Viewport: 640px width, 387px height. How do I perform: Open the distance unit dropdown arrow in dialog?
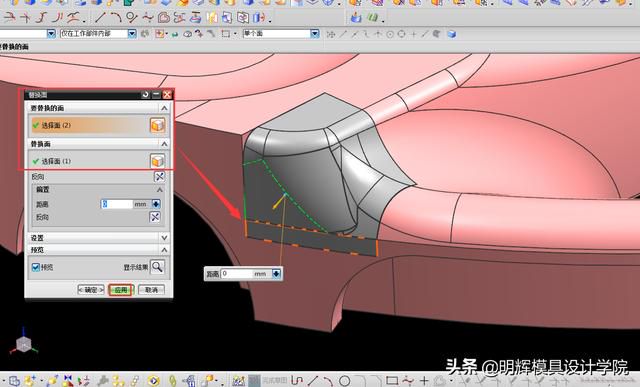156,204
